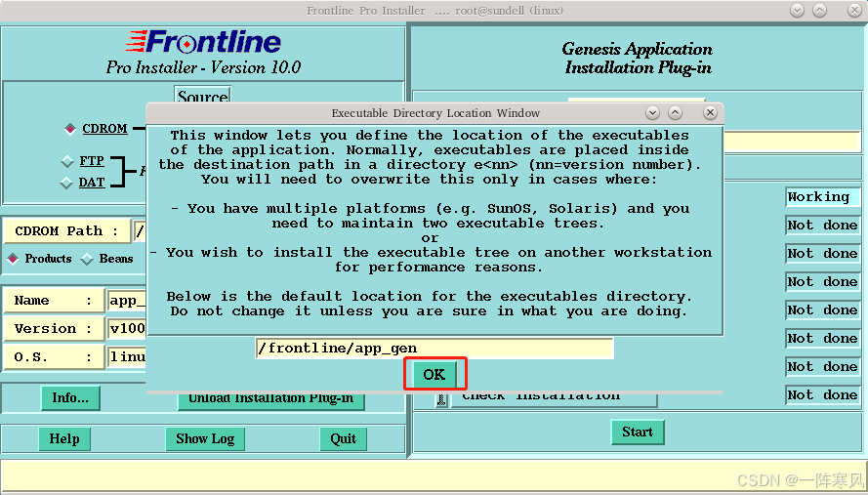This screenshot has width=868, height=495.
Task: Click the Working status label
Action: pyautogui.click(x=823, y=197)
